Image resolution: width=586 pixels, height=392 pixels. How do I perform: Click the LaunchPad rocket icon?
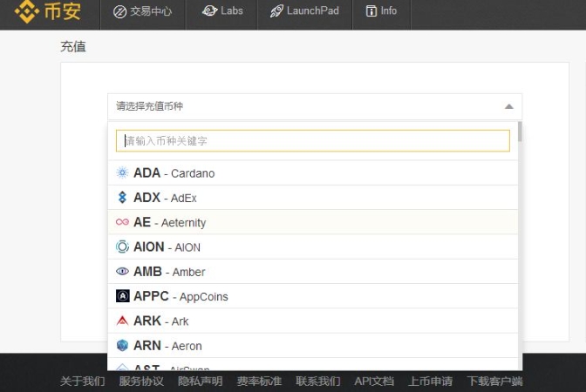tap(276, 11)
